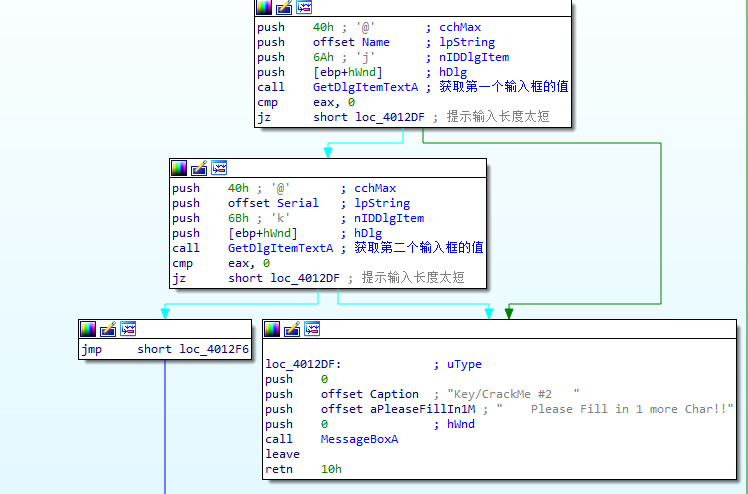Click pencil edit icon on Name input node
The height and width of the screenshot is (494, 748).
click(284, 8)
